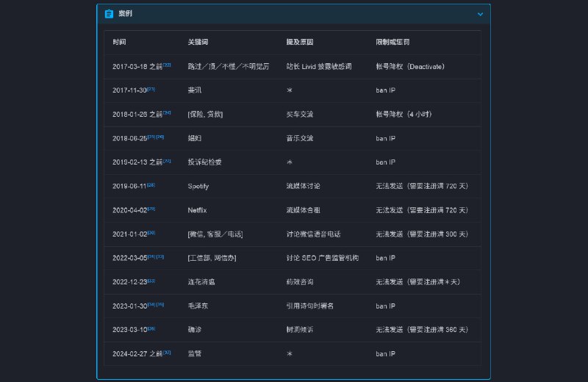Viewport: 588px width, 382px height.
Task: Click the 案例 panel title text
Action: coord(126,14)
